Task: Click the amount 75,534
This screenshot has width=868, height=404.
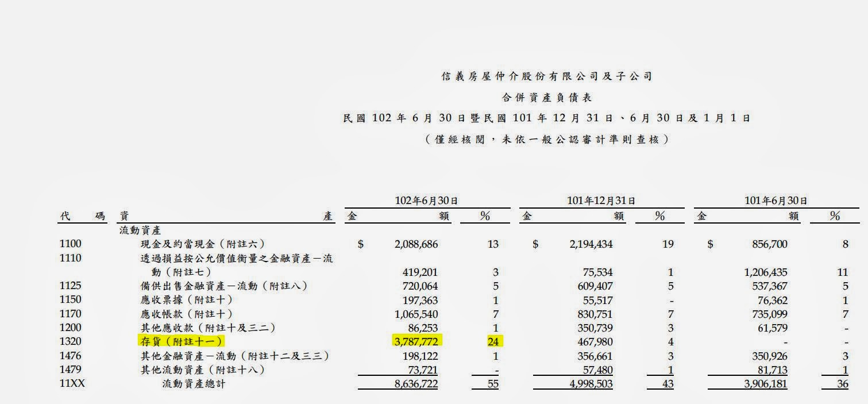Action: [x=598, y=272]
